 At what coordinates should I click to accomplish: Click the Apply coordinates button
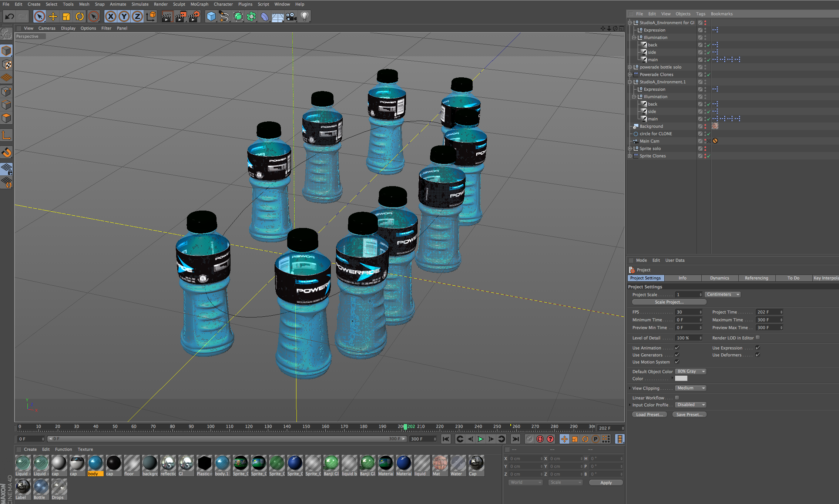pyautogui.click(x=606, y=483)
